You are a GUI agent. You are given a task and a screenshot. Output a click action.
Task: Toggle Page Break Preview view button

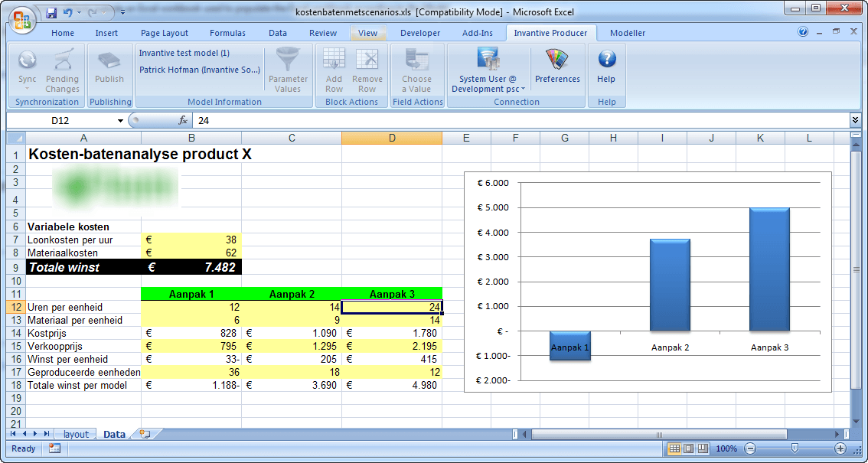[703, 448]
